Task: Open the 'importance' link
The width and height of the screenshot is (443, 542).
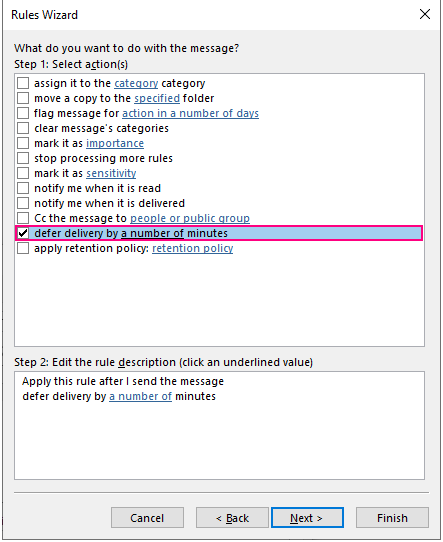Action: click(x=115, y=143)
